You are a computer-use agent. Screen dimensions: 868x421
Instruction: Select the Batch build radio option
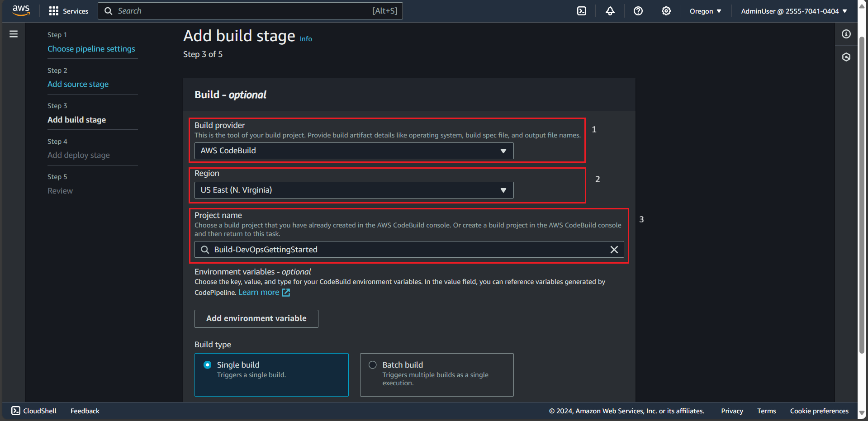[x=373, y=365]
